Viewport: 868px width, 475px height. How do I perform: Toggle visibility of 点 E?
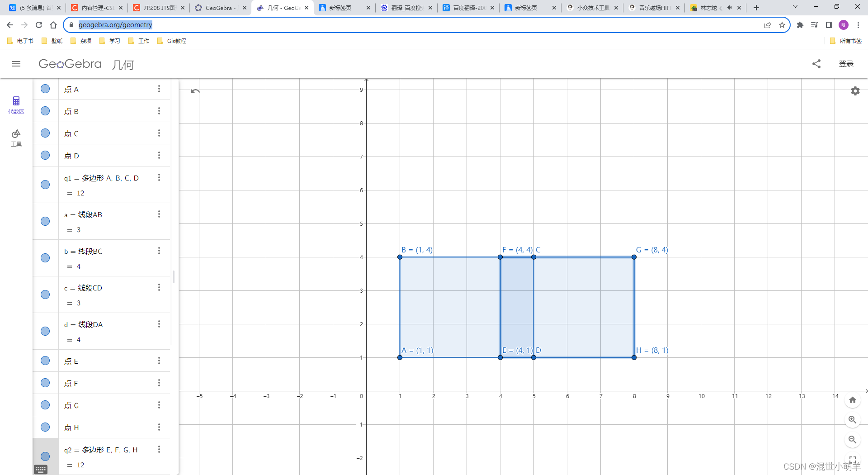tap(45, 361)
